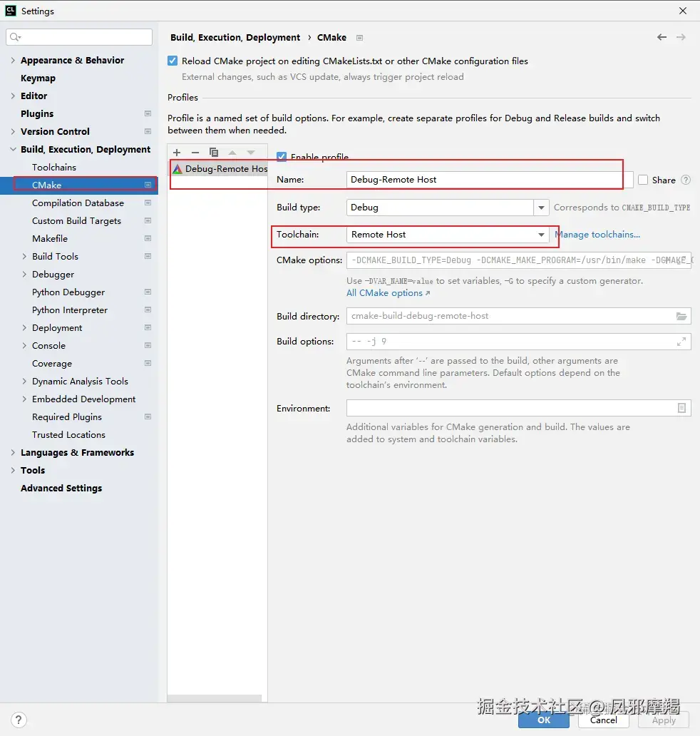Viewport: 700px width, 736px height.
Task: Open the settings Help question-mark button
Action: click(18, 720)
